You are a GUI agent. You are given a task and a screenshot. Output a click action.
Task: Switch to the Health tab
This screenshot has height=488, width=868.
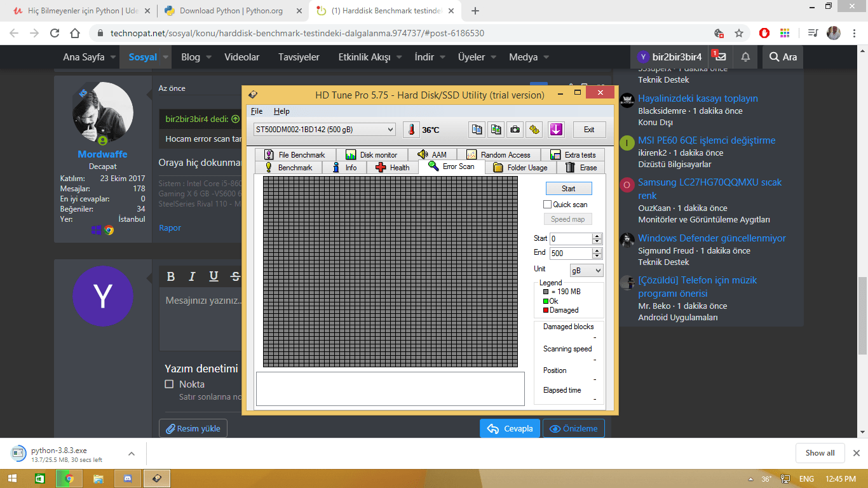click(x=393, y=167)
